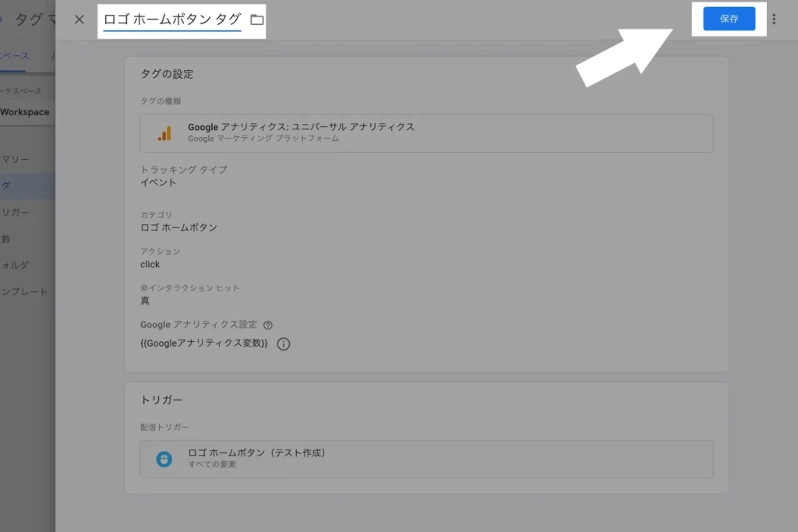This screenshot has width=798, height=532.
Task: Select the カテゴリ value ロゴ ホームボタン
Action: (178, 227)
